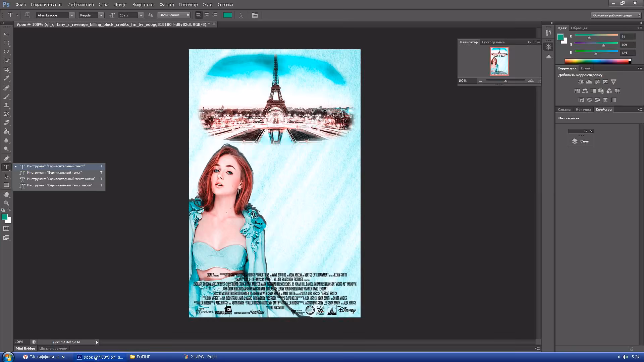
Task: Toggle text orientation in options bar
Action: [27, 15]
